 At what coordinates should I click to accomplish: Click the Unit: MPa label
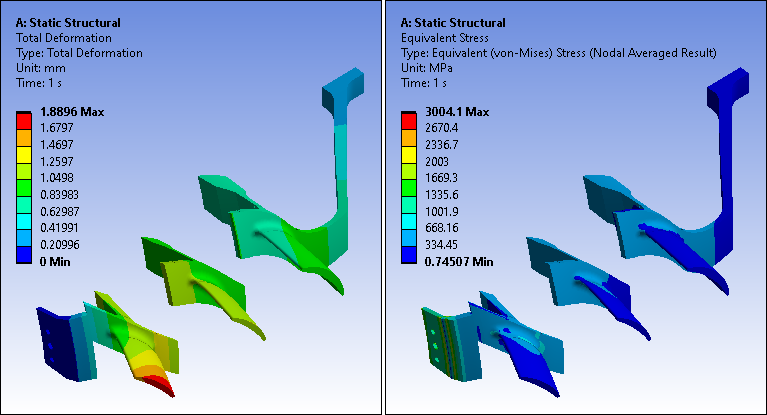[x=427, y=68]
